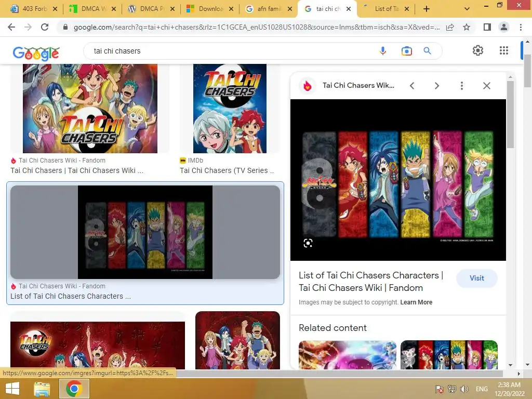
Task: Select the red banner Tai Chi Chasers thumbnail
Action: pyautogui.click(x=98, y=345)
